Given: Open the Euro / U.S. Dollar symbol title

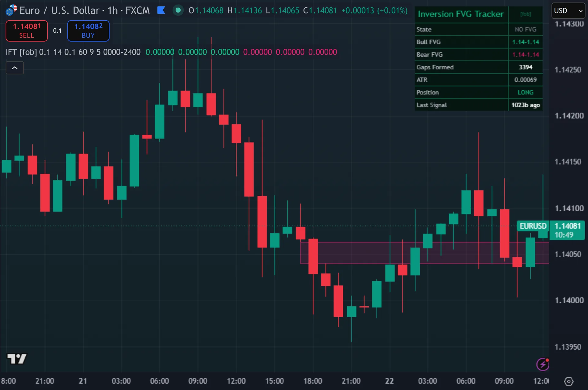Looking at the screenshot, I should (59, 10).
